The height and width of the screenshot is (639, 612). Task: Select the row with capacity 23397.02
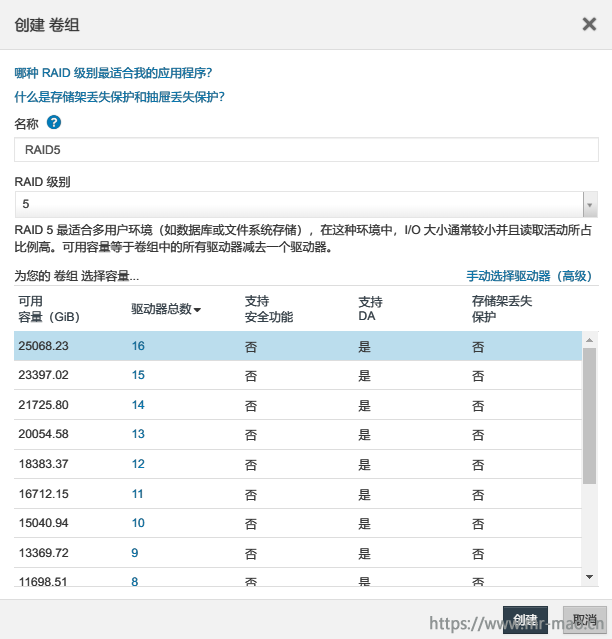point(298,375)
